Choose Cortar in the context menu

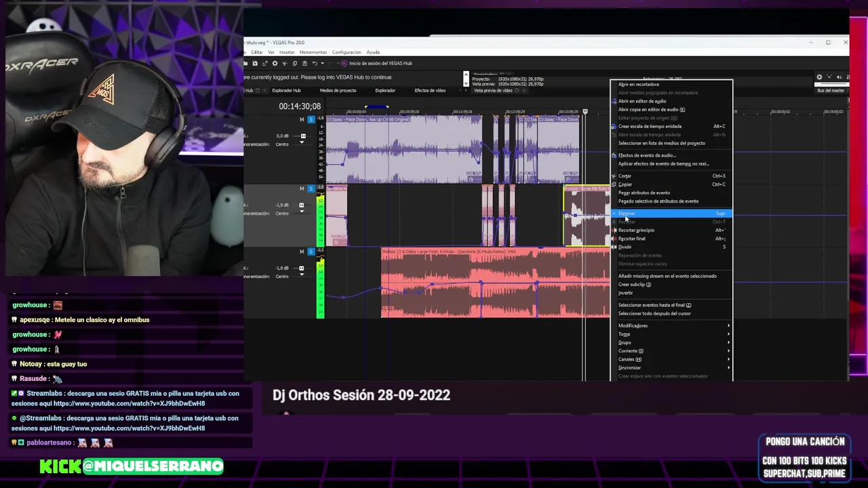click(x=671, y=176)
